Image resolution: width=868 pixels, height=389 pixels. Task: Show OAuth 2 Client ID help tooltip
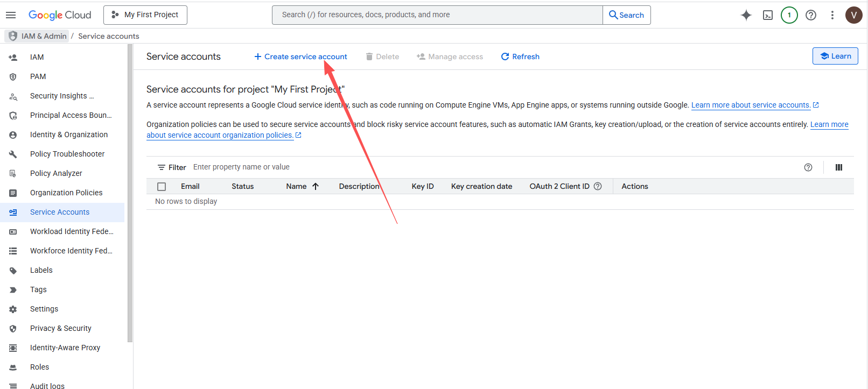tap(598, 186)
